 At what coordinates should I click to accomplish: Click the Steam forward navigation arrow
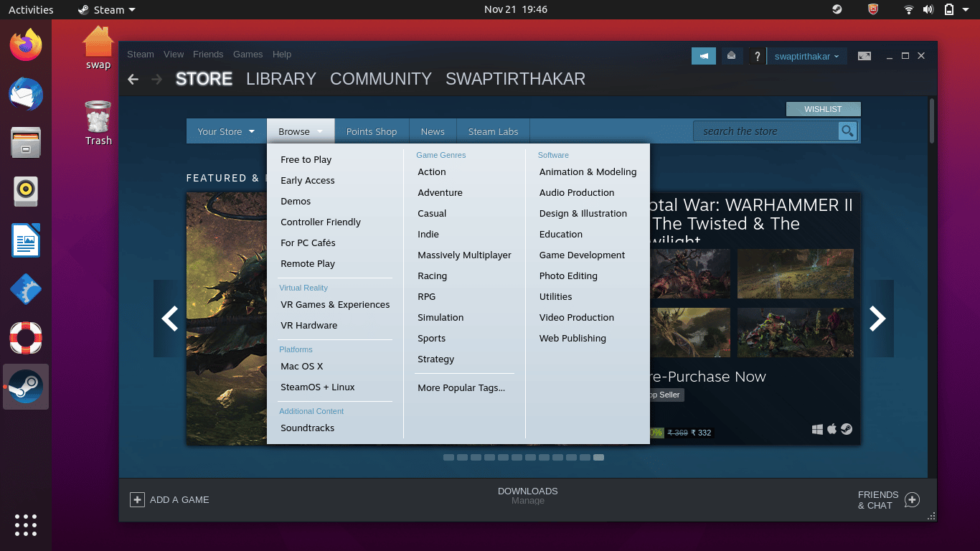[x=156, y=79]
